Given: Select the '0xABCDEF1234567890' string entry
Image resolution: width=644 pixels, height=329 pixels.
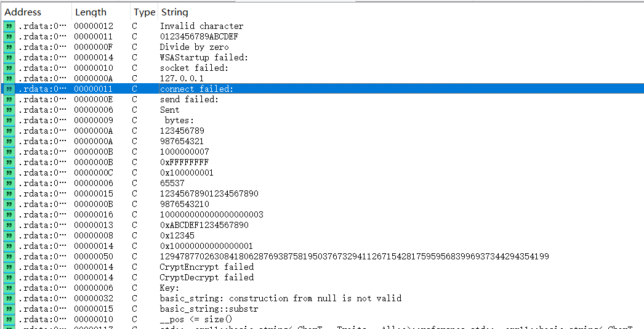Looking at the screenshot, I should pos(204,225).
